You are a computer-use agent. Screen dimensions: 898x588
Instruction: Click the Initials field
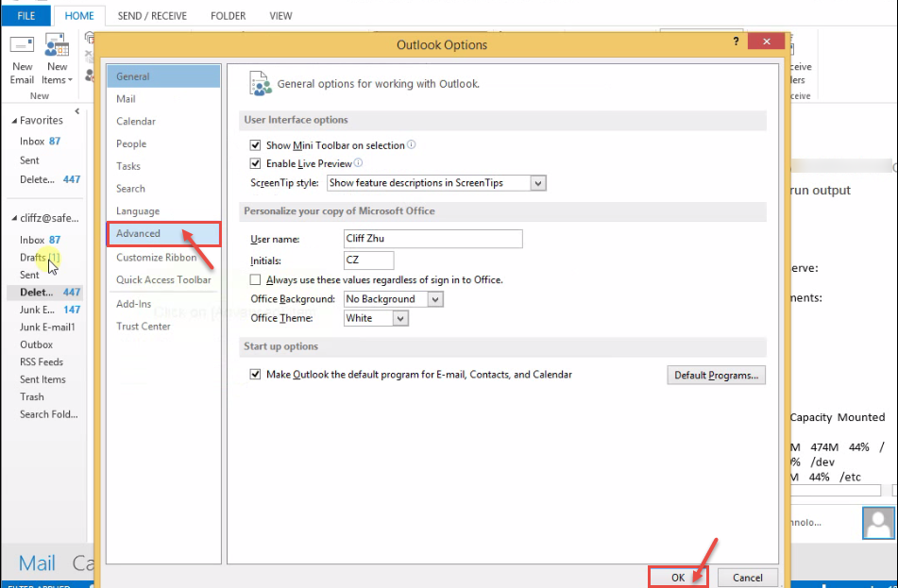coord(369,260)
